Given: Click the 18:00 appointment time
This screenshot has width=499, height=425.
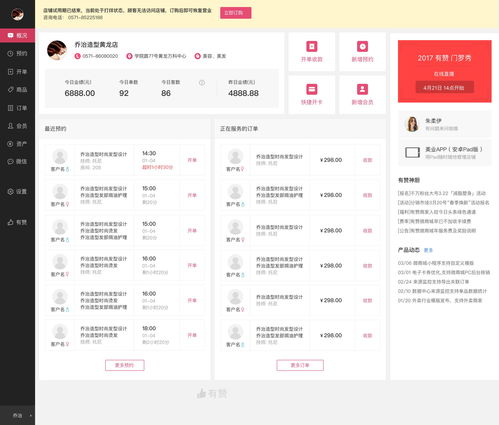Looking at the screenshot, I should pos(149,328).
